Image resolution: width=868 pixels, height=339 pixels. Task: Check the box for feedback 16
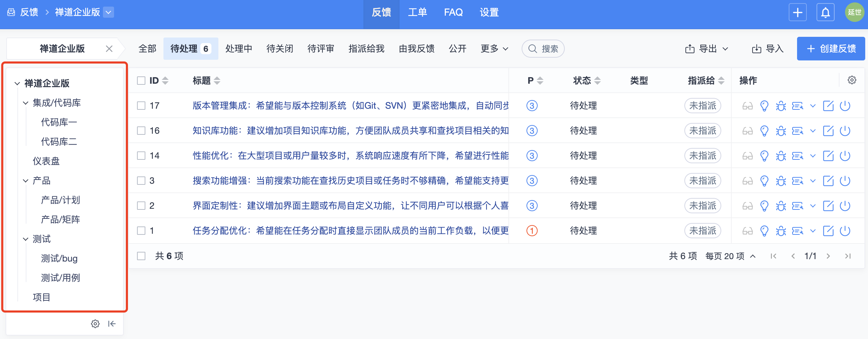[141, 131]
